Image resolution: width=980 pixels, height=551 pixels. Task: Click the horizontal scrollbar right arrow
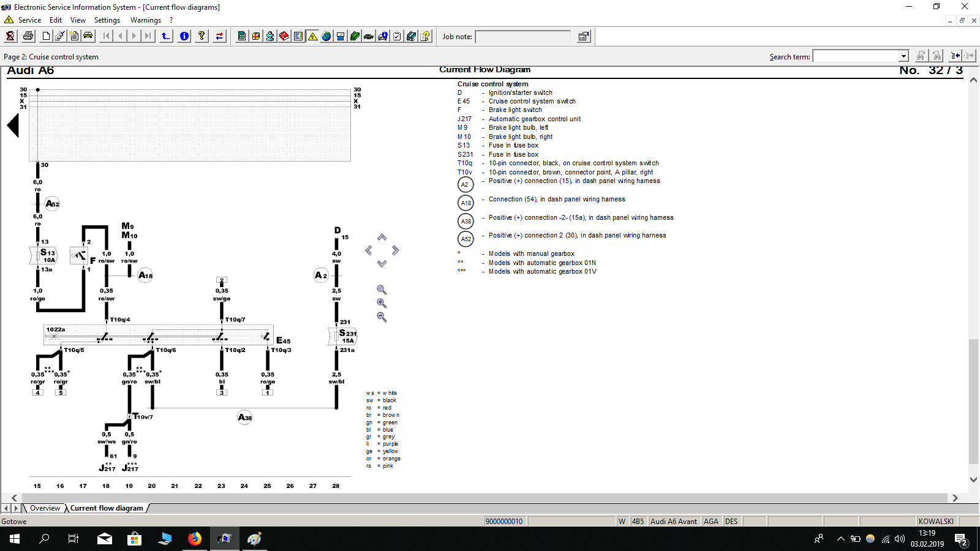tap(954, 498)
